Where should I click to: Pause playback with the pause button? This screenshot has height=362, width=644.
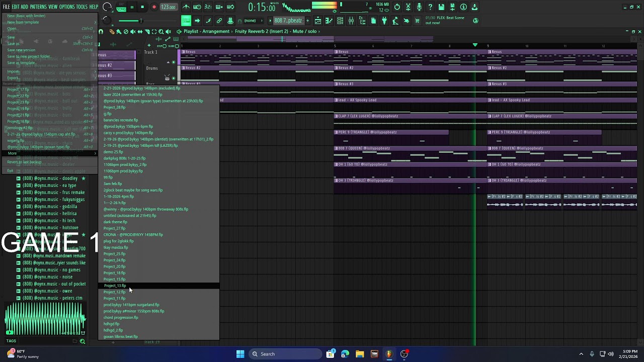click(132, 7)
